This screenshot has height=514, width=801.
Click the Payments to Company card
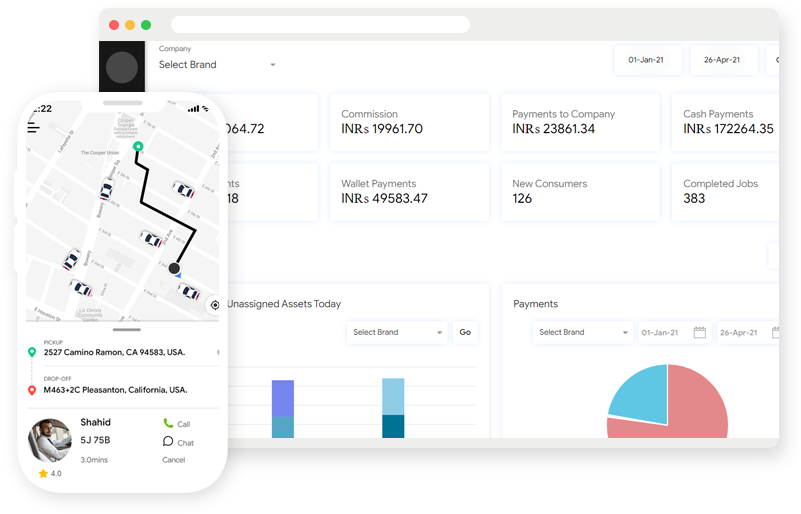580,122
